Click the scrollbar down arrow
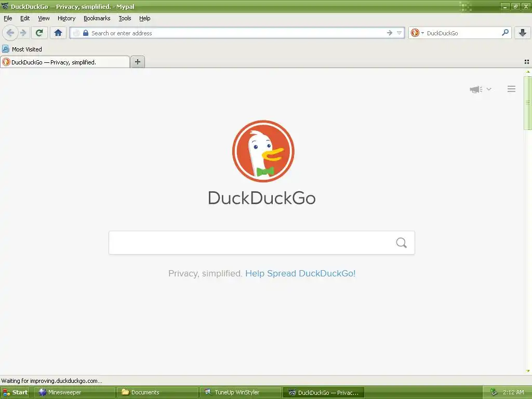The image size is (532, 399). (528, 371)
